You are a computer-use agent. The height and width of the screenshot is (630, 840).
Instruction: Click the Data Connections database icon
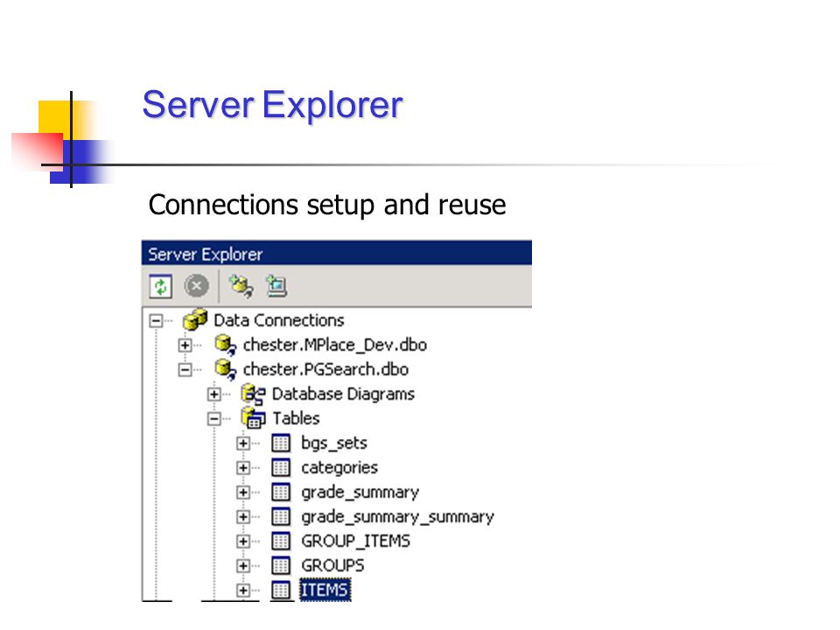coord(194,320)
